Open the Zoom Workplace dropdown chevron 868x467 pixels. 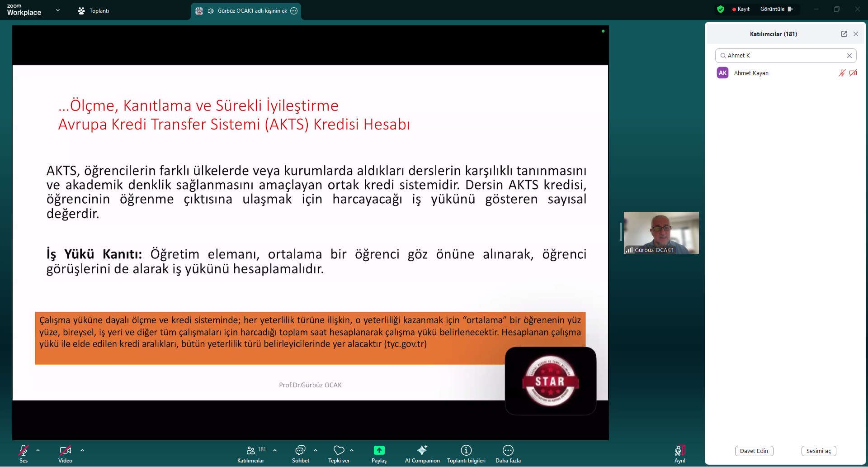tap(58, 10)
